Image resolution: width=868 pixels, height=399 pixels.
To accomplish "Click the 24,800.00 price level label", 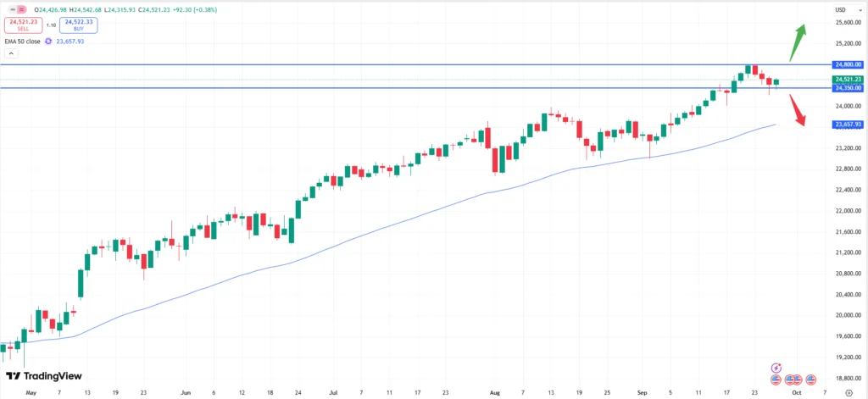I will (849, 64).
